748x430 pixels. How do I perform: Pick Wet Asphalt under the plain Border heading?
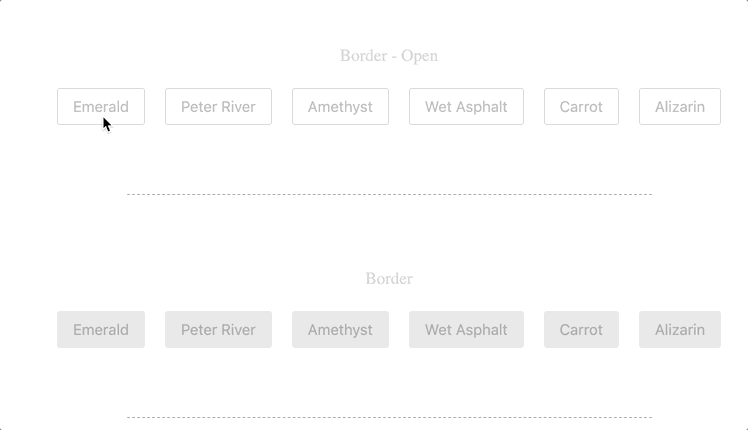466,330
